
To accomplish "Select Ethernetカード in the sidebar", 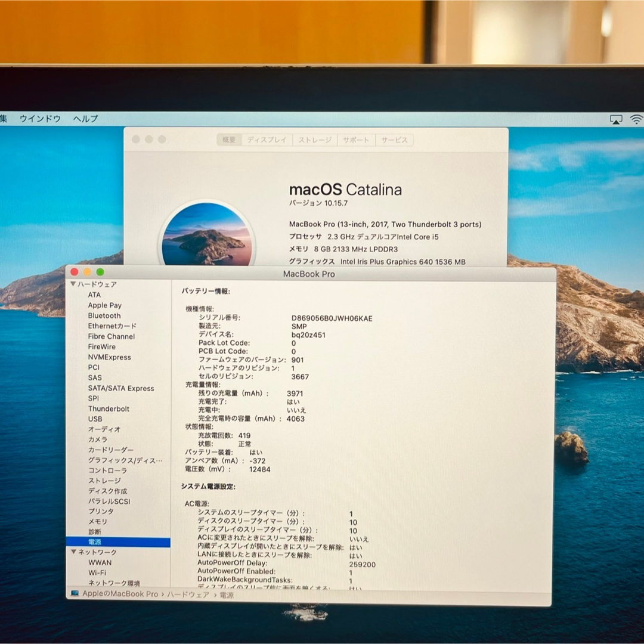I will pos(112,326).
